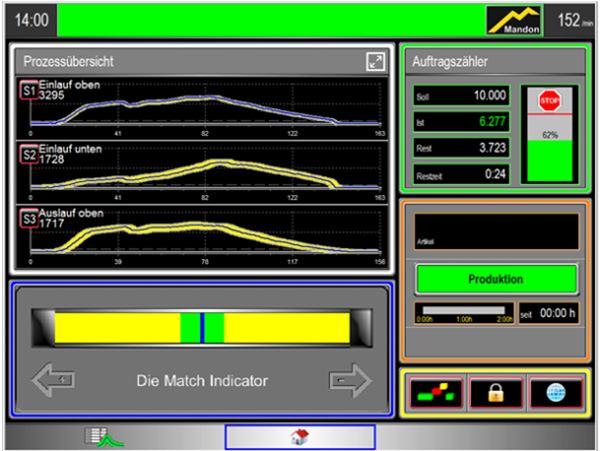Click the padlock lock icon
This screenshot has width=600, height=451.
click(494, 392)
